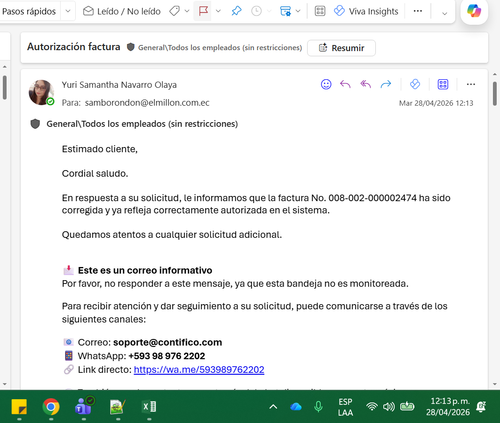Forward the message with the forward arrow
The width and height of the screenshot is (500, 423).
click(x=386, y=84)
